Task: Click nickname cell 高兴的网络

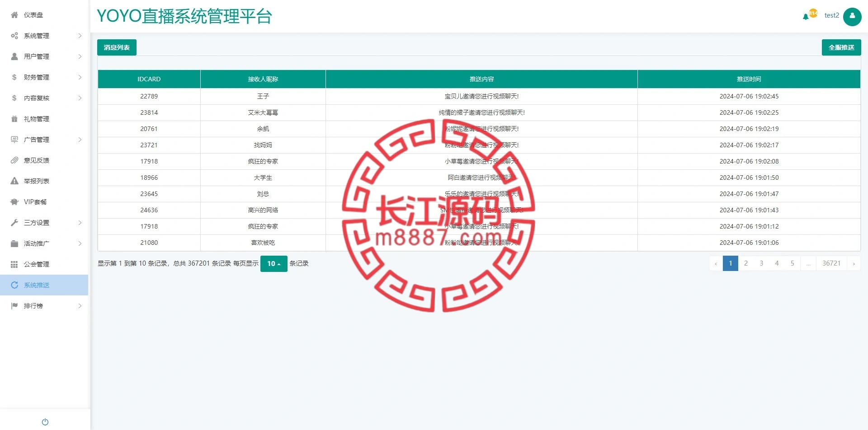Action: pos(263,210)
